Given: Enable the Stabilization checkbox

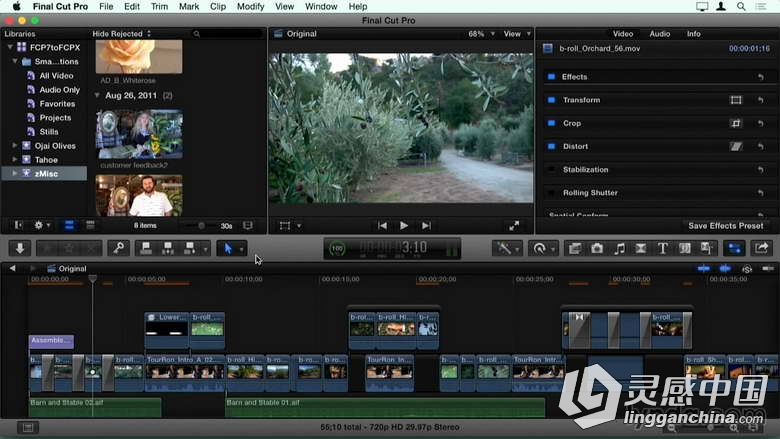Looking at the screenshot, I should (x=551, y=170).
